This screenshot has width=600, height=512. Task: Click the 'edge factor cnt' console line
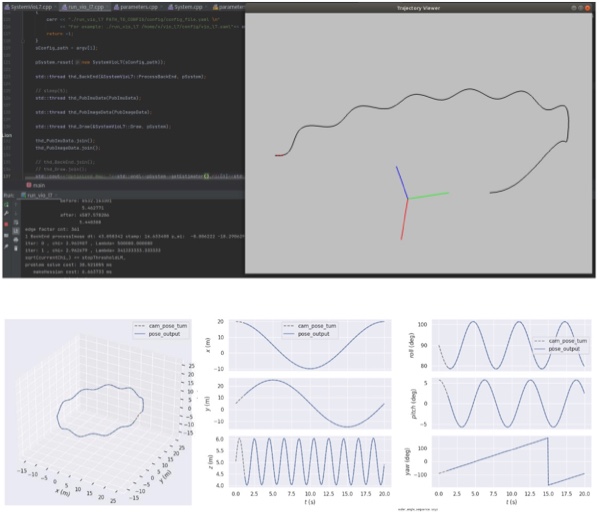point(52,229)
